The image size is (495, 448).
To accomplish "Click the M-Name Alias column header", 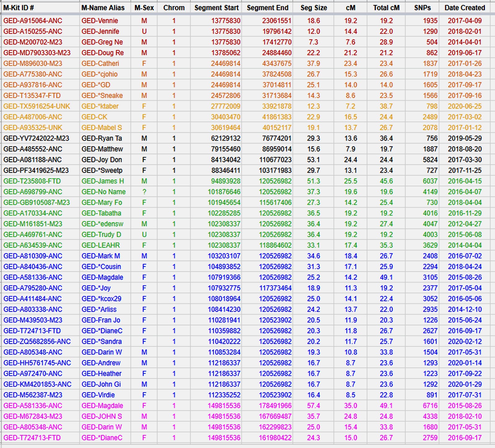I will (103, 8).
